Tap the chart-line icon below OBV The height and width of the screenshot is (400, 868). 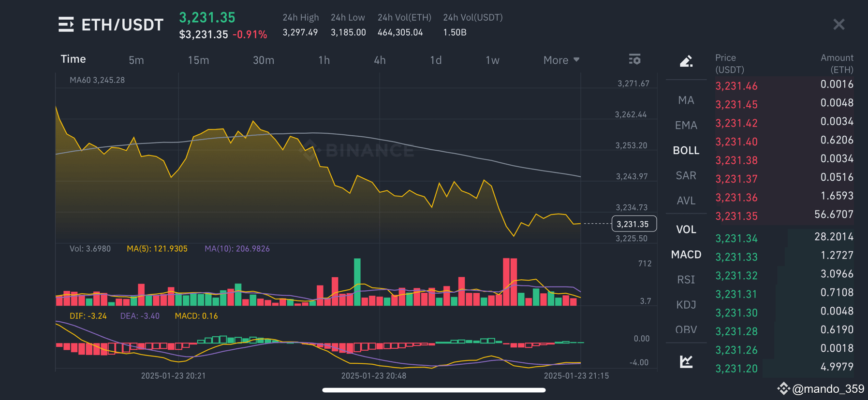686,361
